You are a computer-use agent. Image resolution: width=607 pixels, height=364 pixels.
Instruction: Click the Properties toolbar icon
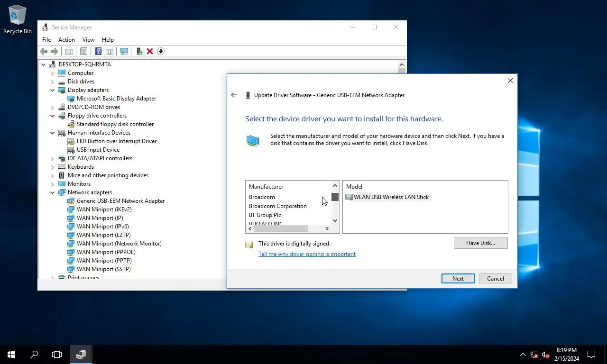[x=83, y=51]
